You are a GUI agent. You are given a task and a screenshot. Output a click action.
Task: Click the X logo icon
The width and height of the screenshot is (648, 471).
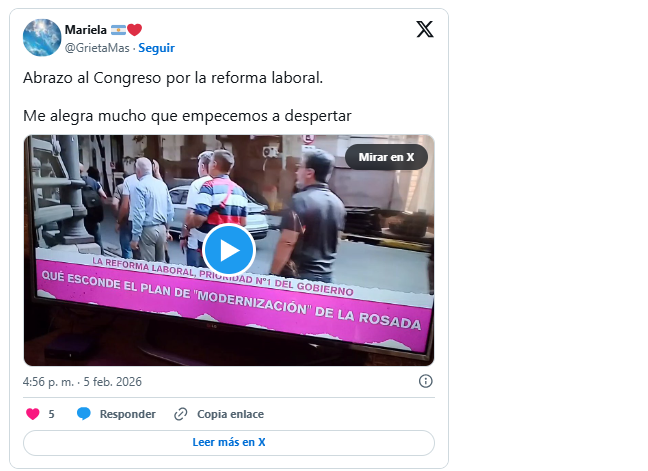pos(425,29)
